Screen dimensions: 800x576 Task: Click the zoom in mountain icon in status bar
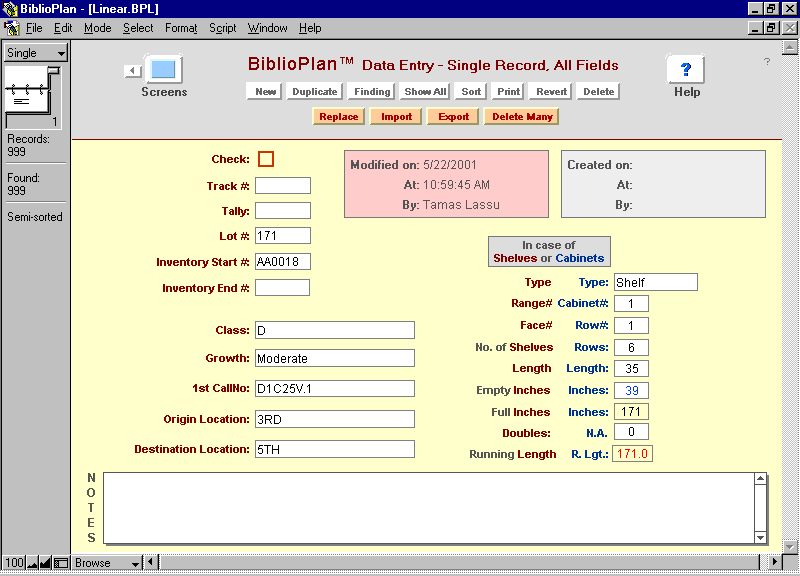45,563
